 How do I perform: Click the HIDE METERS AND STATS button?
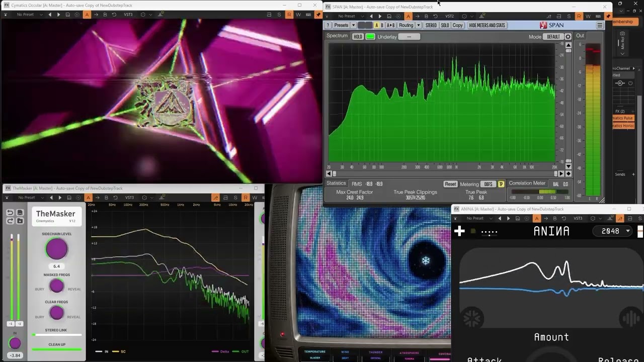[487, 25]
